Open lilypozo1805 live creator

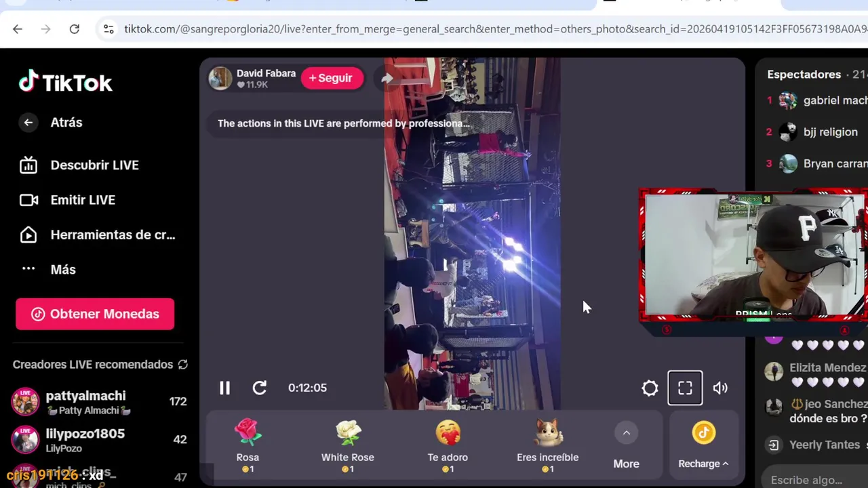click(x=100, y=440)
